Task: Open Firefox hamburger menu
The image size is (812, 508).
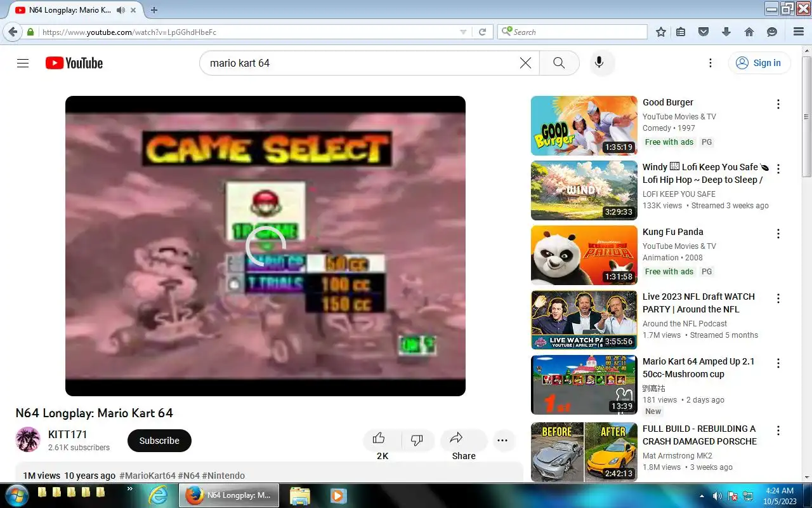Action: click(799, 32)
